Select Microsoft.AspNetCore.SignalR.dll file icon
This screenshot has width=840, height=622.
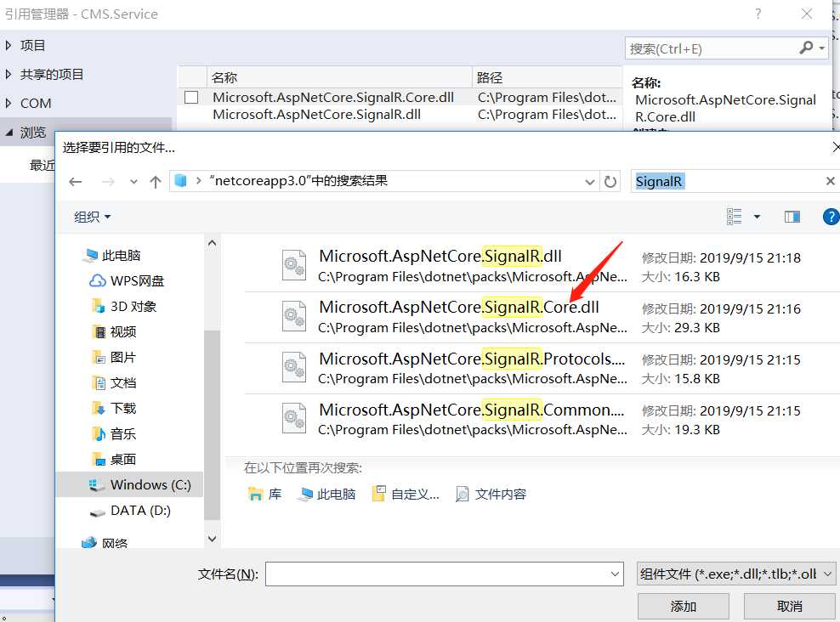pyautogui.click(x=294, y=265)
